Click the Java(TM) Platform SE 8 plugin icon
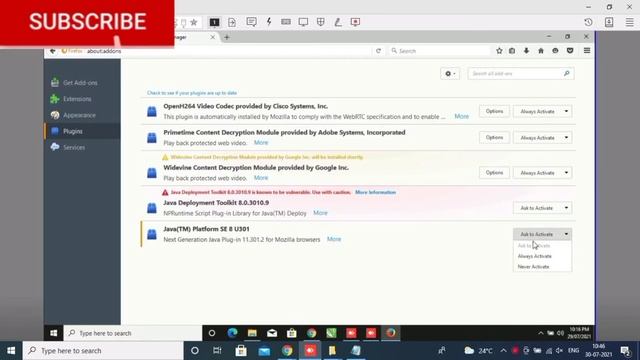Image resolution: width=640 pixels, height=360 pixels. 152,234
